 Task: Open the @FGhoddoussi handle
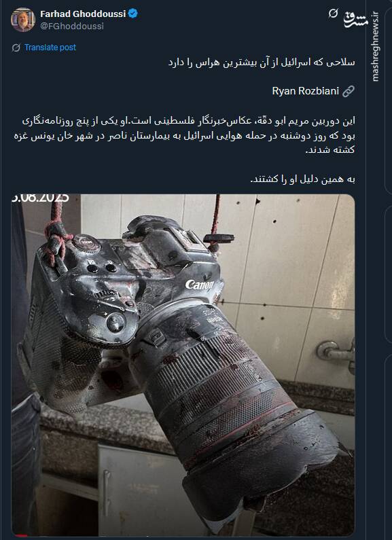tap(72, 26)
